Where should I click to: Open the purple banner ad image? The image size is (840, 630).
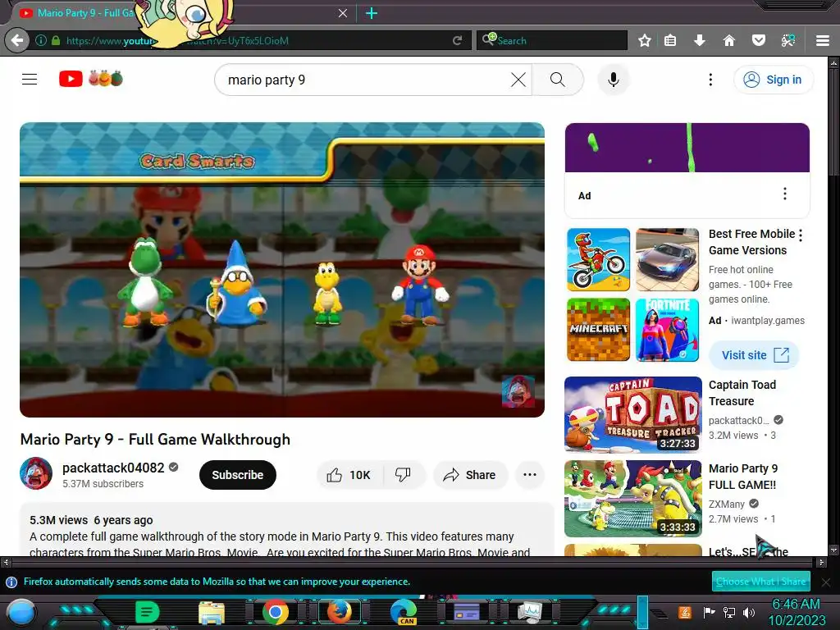pyautogui.click(x=687, y=148)
